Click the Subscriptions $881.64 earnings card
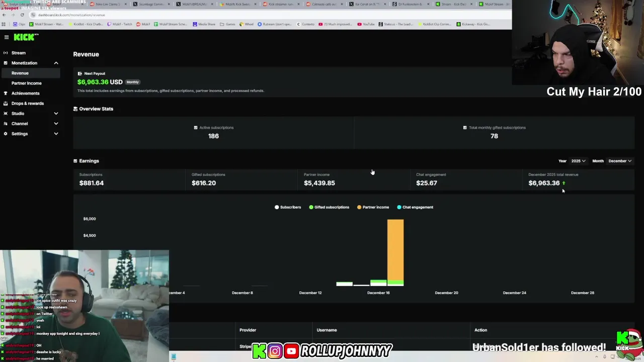The width and height of the screenshot is (644, 362). point(129,179)
